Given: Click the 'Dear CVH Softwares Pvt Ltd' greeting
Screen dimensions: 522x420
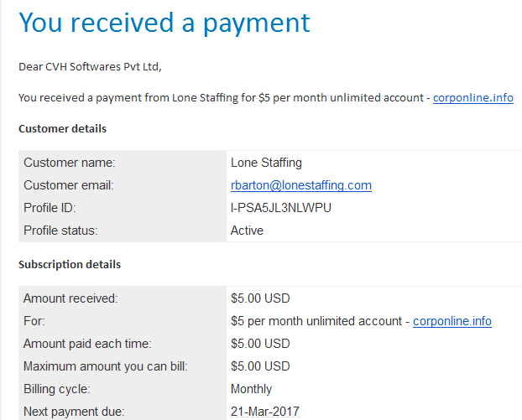Looking at the screenshot, I should tap(90, 67).
